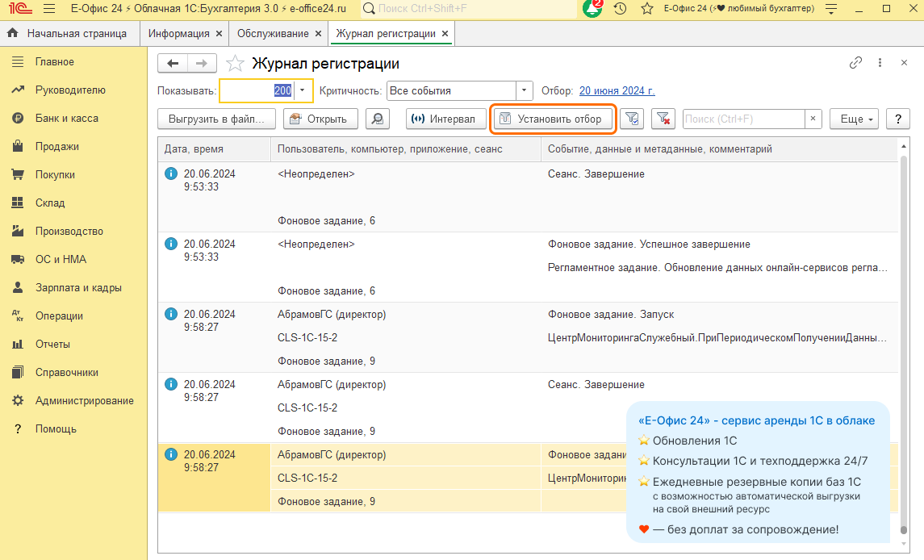Click the Администрирование gear icon
This screenshot has height=560, width=924.
coord(18,400)
